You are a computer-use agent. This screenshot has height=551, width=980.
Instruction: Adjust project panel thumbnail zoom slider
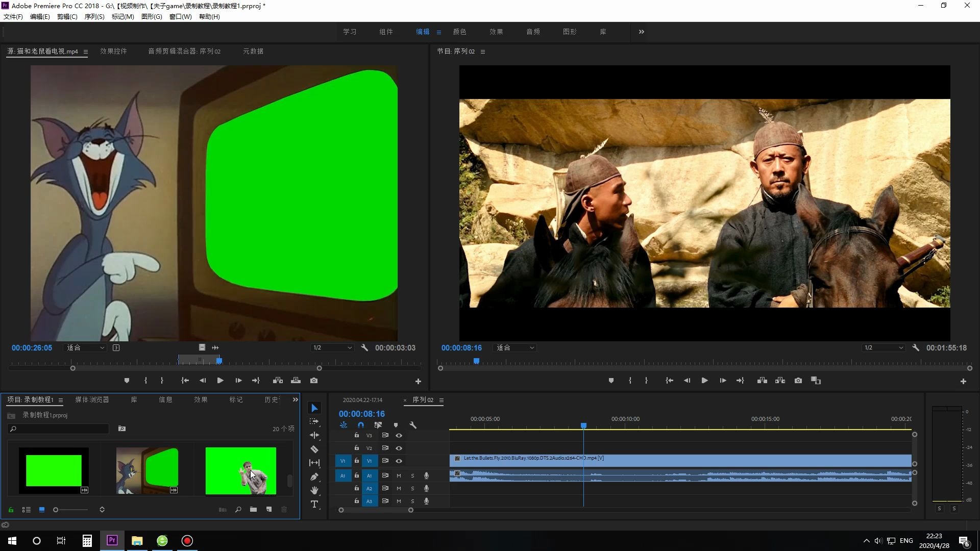[56, 510]
